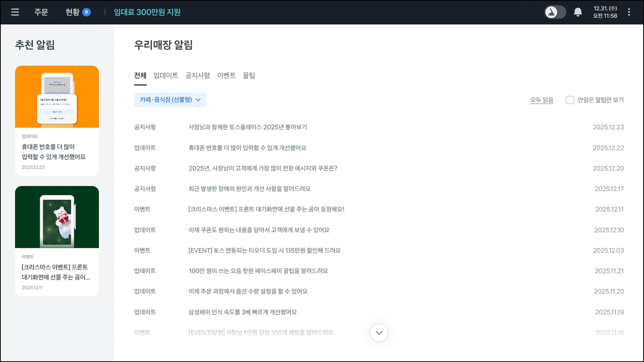Image resolution: width=644 pixels, height=362 pixels.
Task: Open the 삼성페이 인식 속도 update notice
Action: pyautogui.click(x=242, y=312)
